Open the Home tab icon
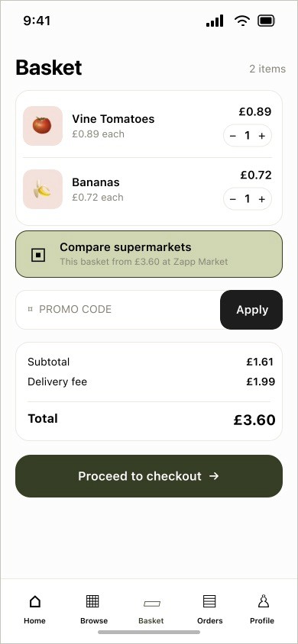 [x=35, y=602]
